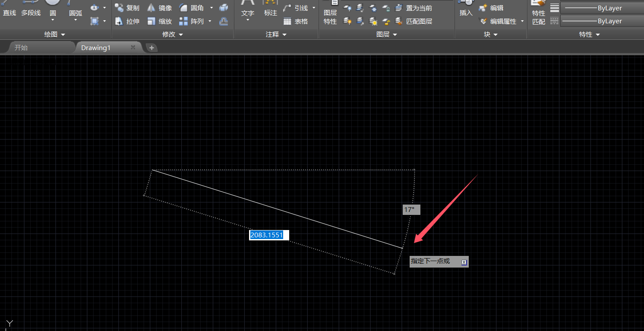The width and height of the screenshot is (644, 331).
Task: Open the 圆弧 (Arc) dropdown arrow
Action: [x=76, y=20]
